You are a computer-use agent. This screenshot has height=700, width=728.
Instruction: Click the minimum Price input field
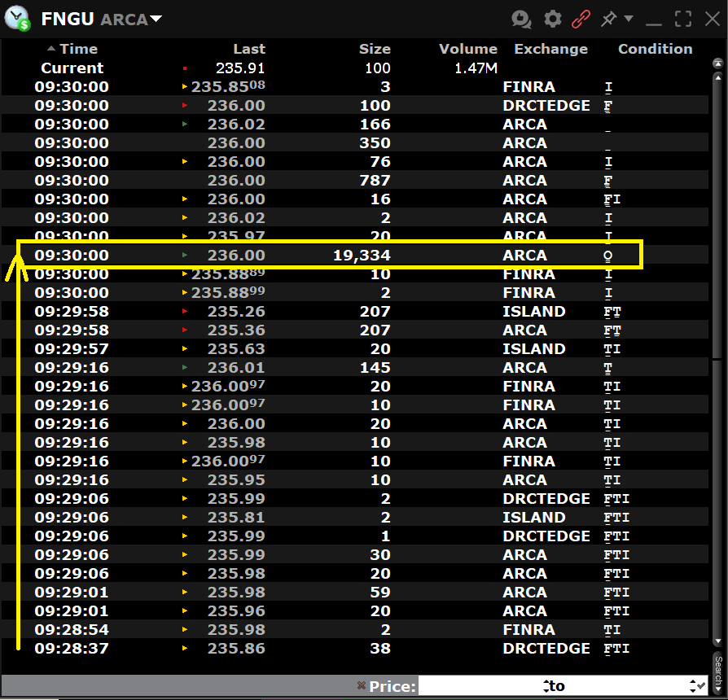click(480, 686)
